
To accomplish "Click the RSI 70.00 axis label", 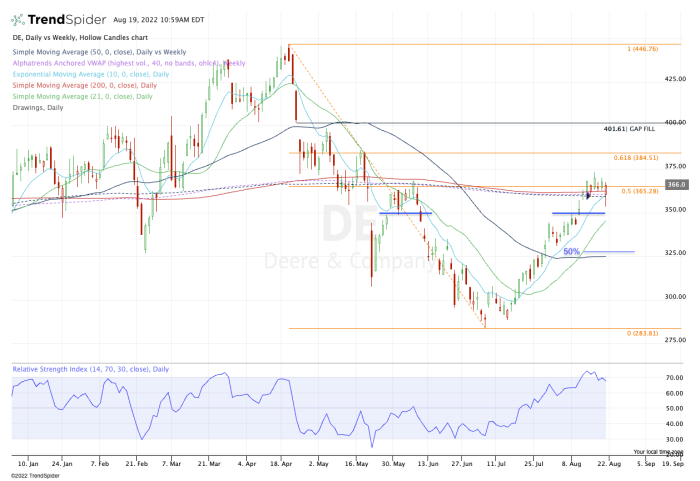I will coord(674,378).
